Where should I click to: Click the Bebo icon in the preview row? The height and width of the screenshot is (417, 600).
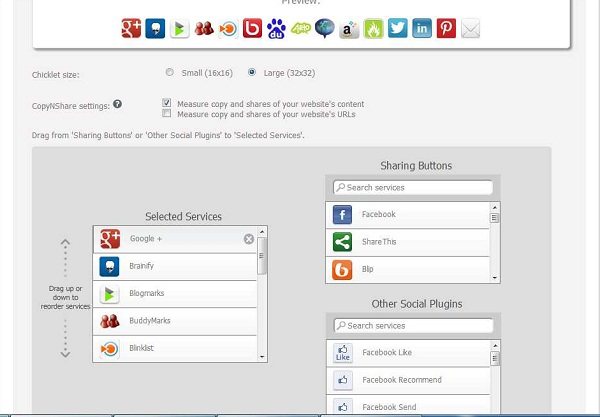[x=253, y=28]
